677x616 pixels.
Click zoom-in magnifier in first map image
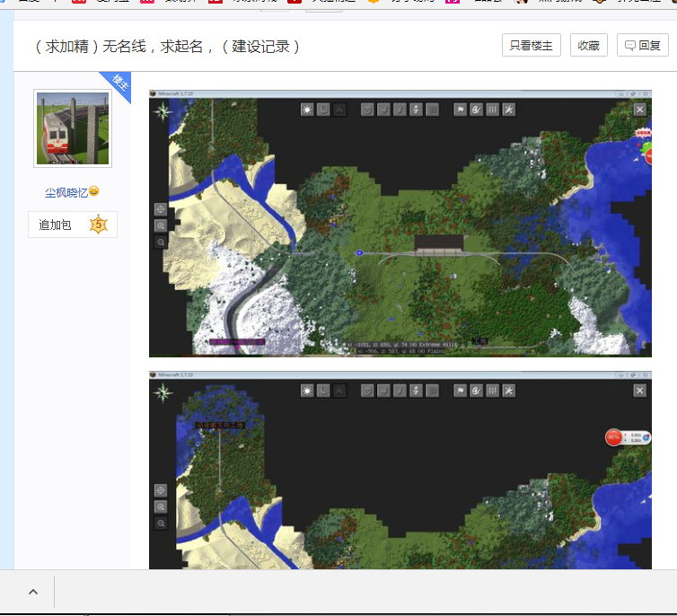tap(161, 225)
